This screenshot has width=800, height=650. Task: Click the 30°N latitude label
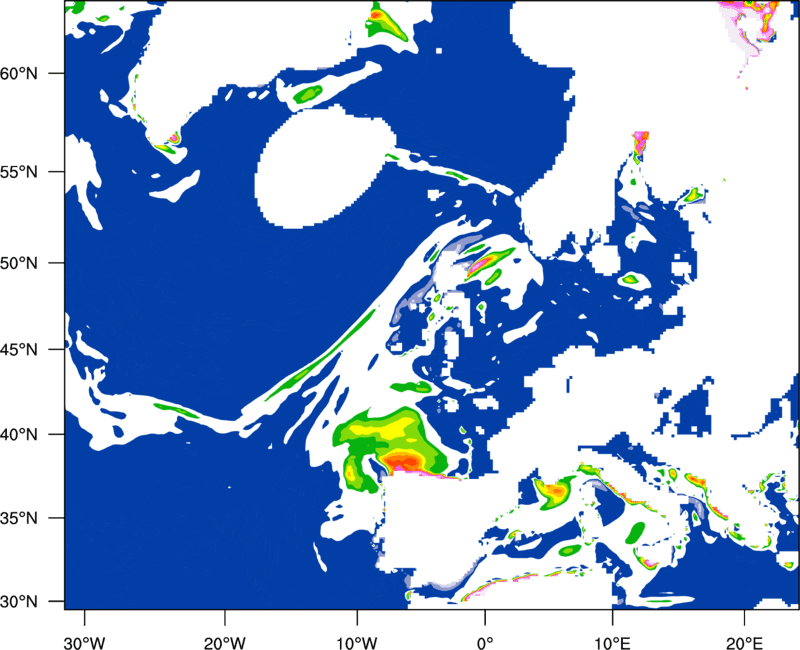pyautogui.click(x=19, y=602)
